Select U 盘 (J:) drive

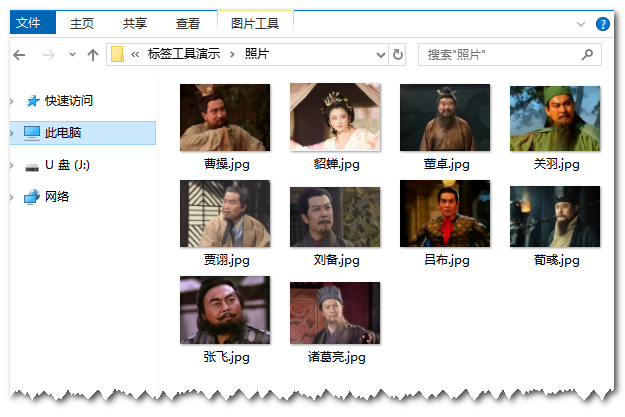[67, 165]
